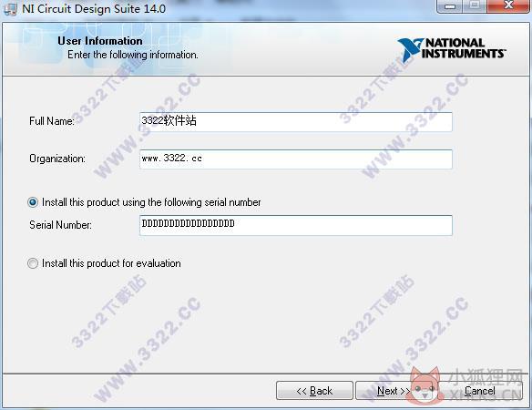This screenshot has height=410, width=532.
Task: Minimize the NI Circuit Design Suite window
Action: click(x=449, y=6)
